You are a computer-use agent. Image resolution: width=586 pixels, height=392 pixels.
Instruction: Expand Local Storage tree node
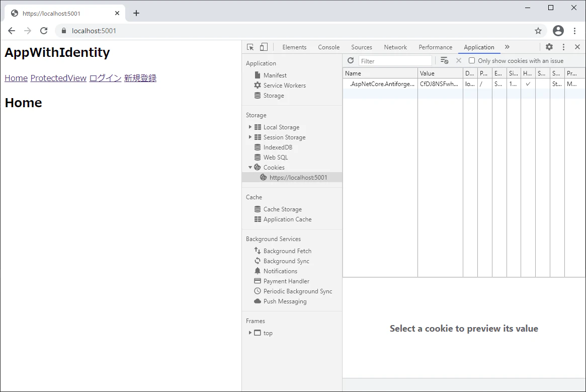point(250,127)
